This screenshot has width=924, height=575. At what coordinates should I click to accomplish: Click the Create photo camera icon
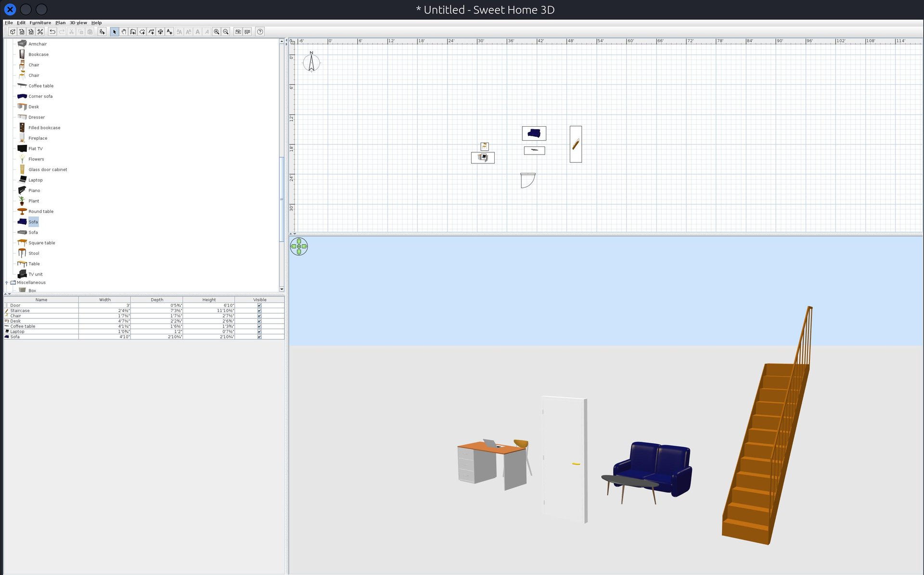click(238, 32)
